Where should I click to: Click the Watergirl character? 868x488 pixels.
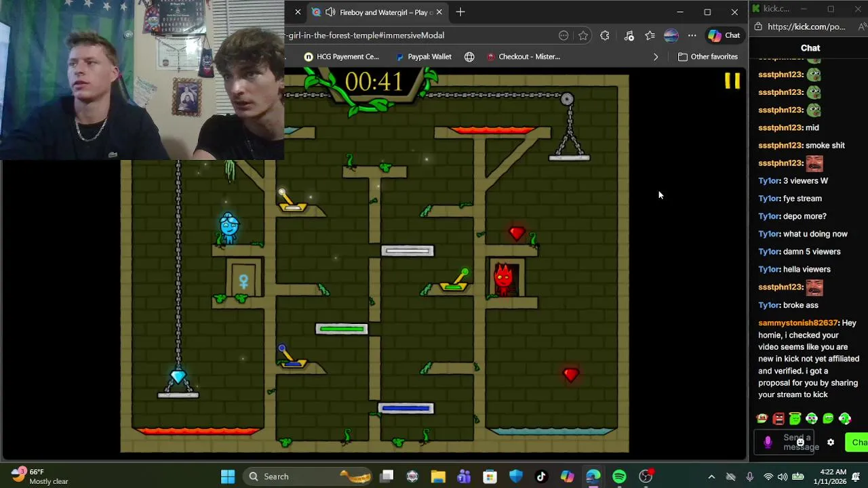[229, 228]
